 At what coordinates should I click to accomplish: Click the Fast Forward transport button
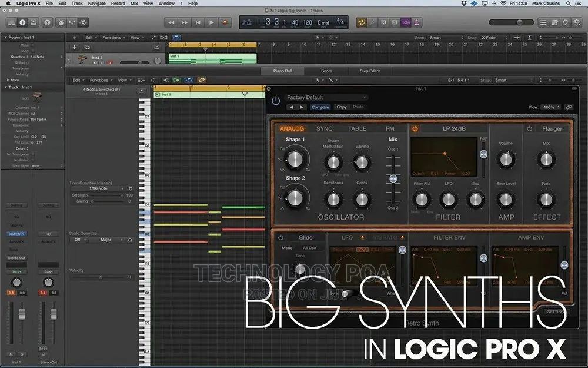(185, 22)
